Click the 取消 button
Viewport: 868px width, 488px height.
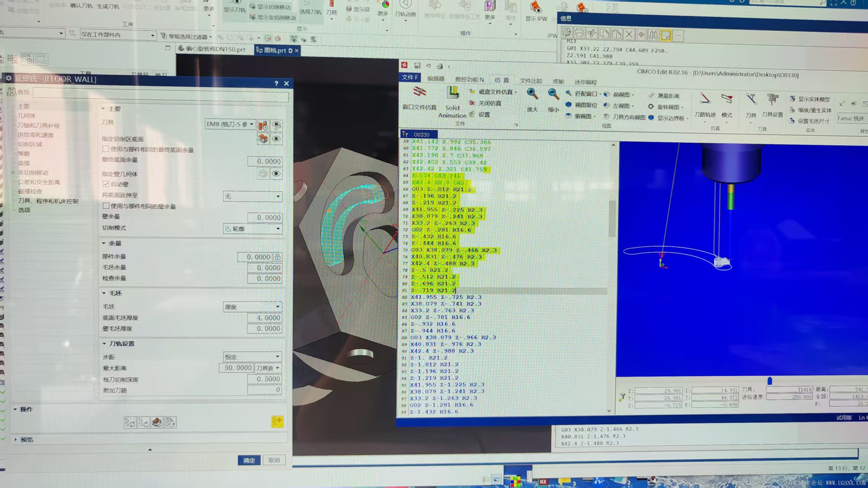click(x=274, y=460)
